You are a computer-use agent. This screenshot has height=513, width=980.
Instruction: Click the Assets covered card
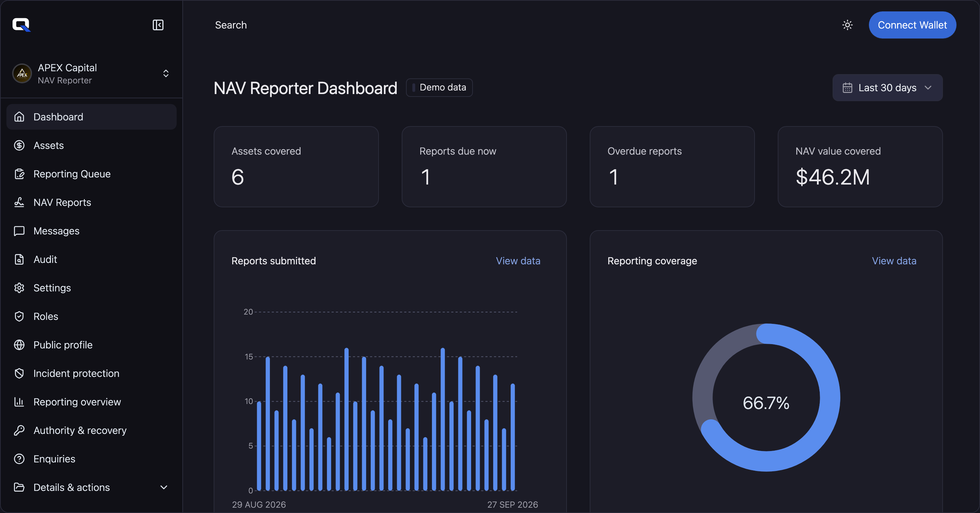[x=296, y=167]
